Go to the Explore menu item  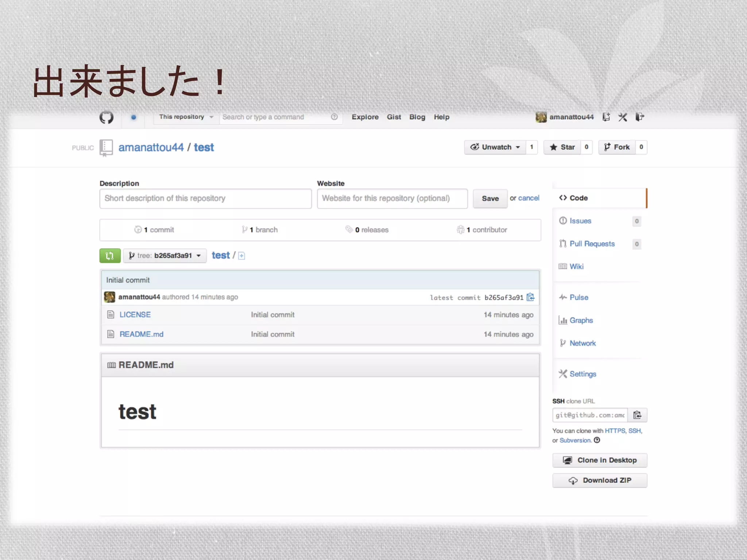point(365,117)
